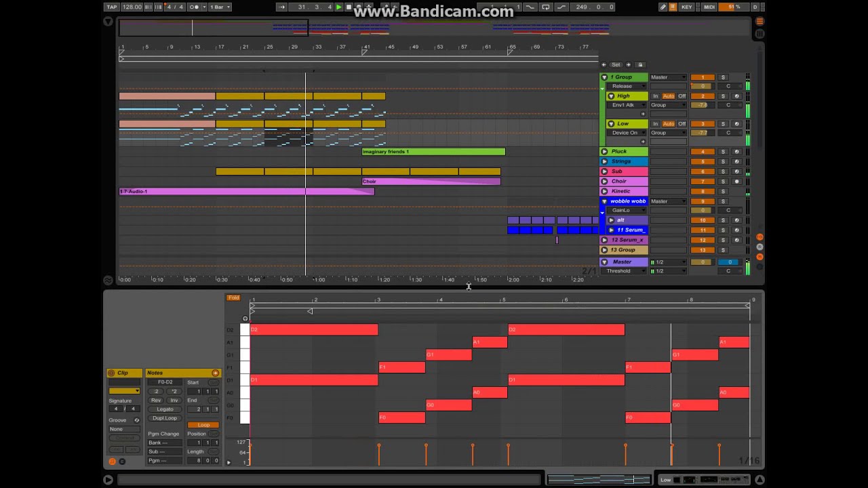Screen dimensions: 868x488
Task: Toggle the arrangement loop switch
Action: click(546, 7)
